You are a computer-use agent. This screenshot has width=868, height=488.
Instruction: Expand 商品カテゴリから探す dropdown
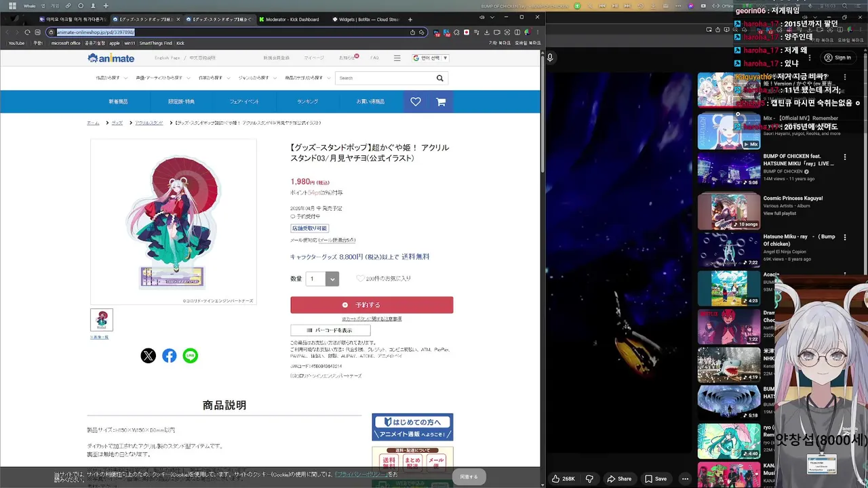(x=307, y=78)
